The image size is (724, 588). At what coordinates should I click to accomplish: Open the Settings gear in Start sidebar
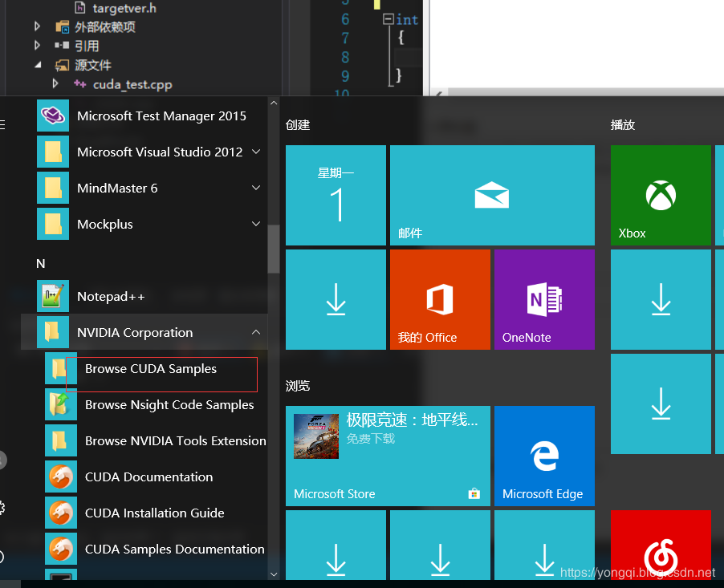pyautogui.click(x=2, y=508)
